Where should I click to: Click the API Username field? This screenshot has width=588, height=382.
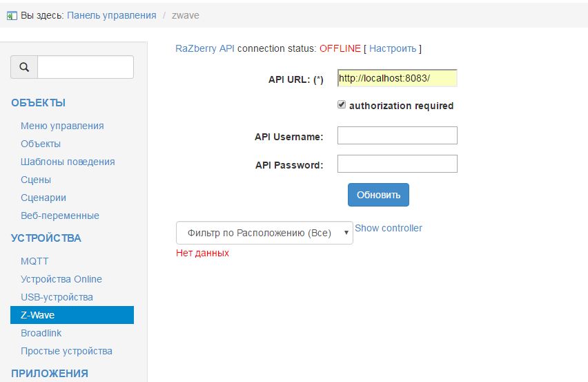click(x=397, y=135)
